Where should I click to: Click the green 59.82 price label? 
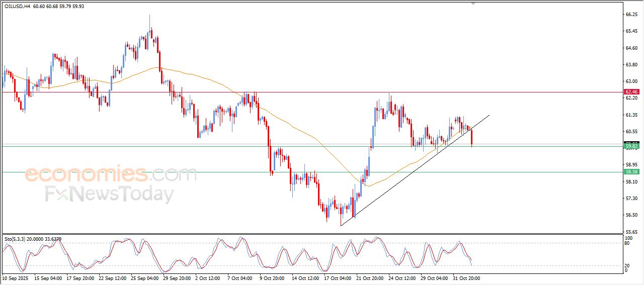point(631,146)
